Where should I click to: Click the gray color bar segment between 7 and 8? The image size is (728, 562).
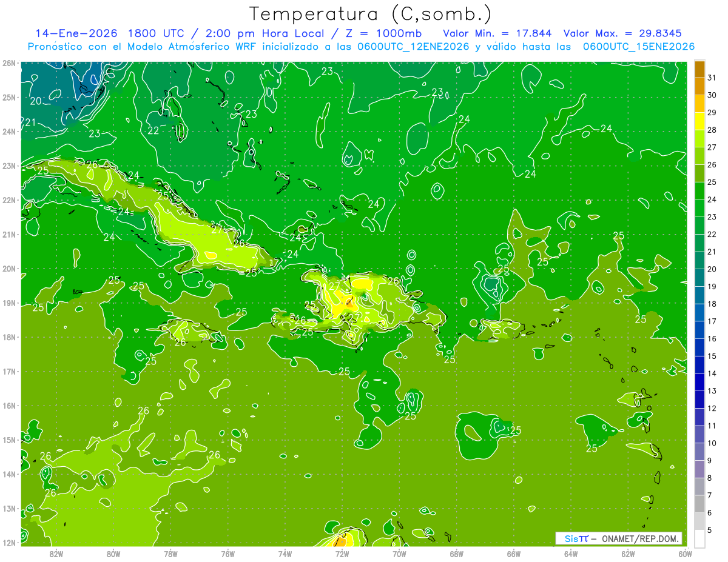pyautogui.click(x=699, y=487)
